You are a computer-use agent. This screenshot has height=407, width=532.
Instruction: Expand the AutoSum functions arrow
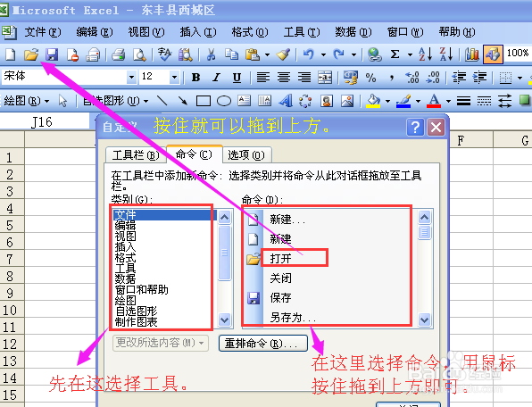(x=410, y=54)
